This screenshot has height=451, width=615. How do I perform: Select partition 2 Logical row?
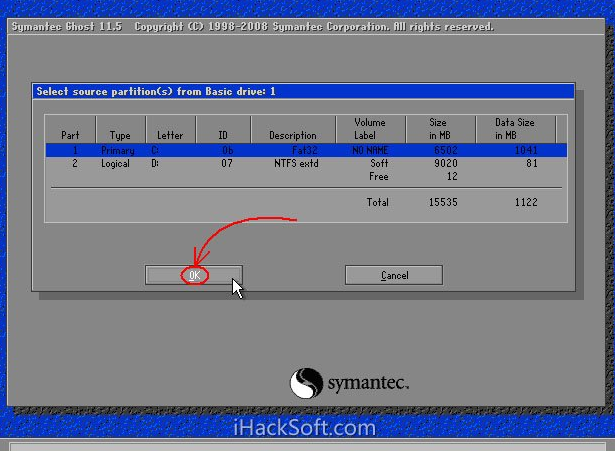tap(306, 163)
